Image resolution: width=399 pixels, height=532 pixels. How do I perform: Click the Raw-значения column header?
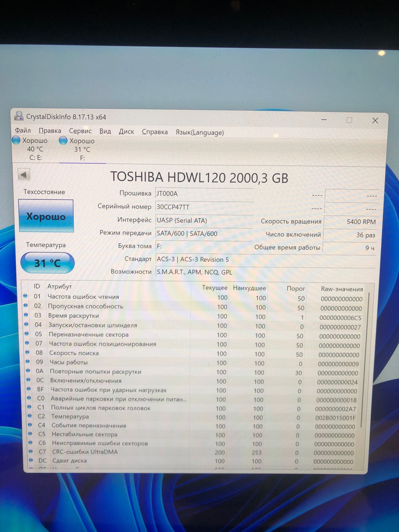tap(342, 289)
